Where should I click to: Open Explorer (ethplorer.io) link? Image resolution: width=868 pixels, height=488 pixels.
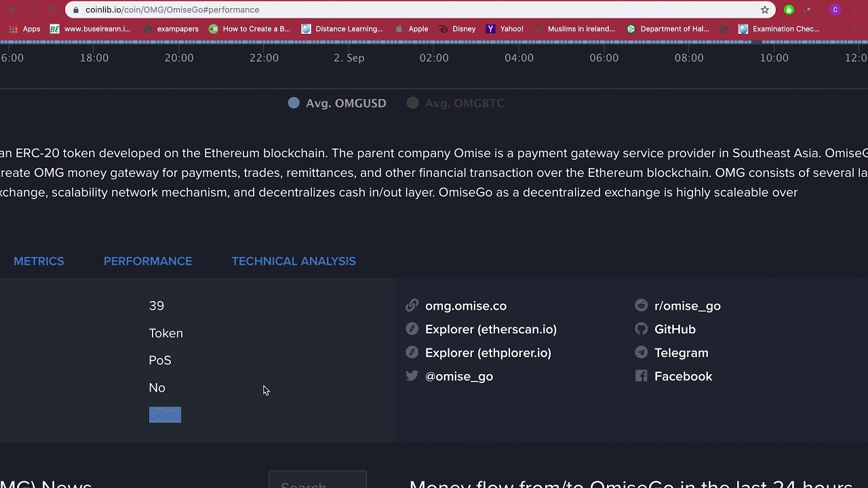point(488,352)
